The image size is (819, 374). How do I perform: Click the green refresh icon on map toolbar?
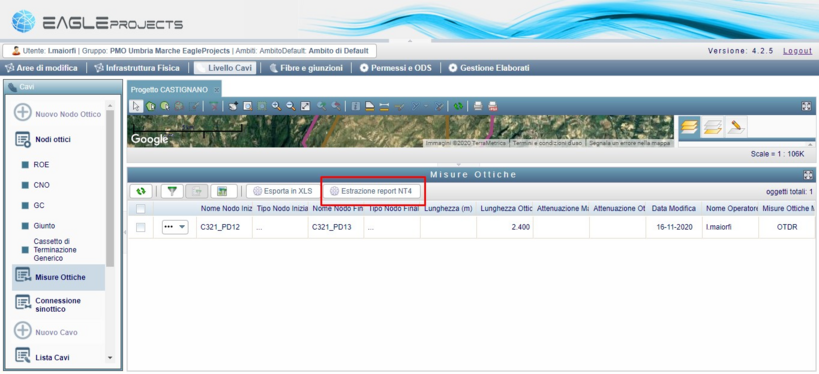(459, 107)
